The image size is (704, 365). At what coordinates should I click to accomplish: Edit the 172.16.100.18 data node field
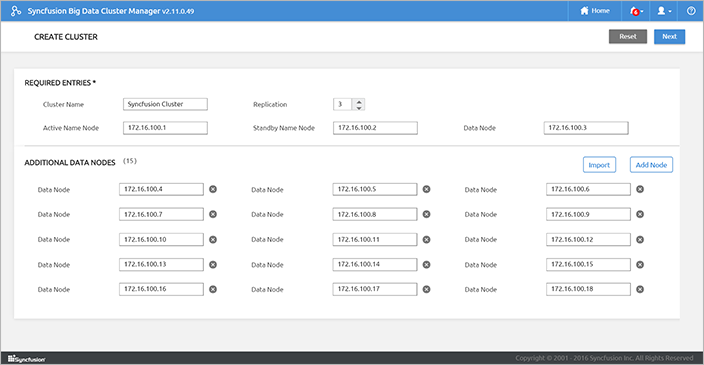pyautogui.click(x=588, y=289)
